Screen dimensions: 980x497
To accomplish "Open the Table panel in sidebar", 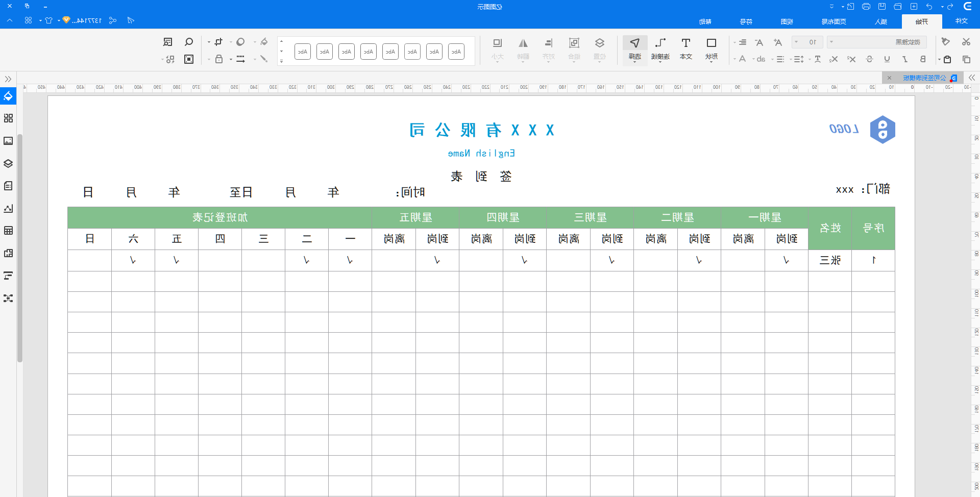I will point(8,231).
